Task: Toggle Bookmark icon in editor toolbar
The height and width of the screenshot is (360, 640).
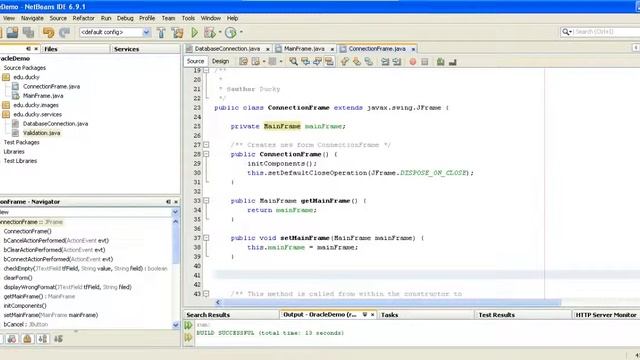Action: [369, 62]
